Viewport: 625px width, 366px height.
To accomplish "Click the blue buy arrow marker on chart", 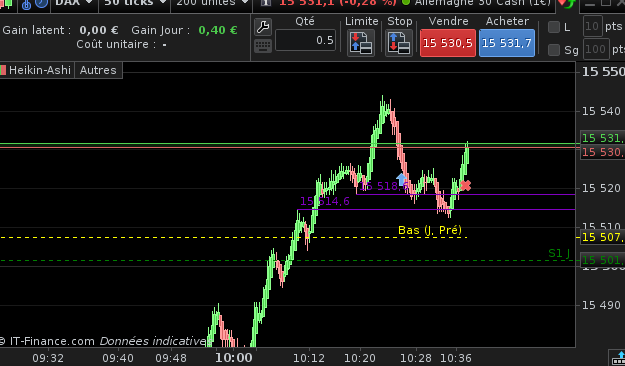I will tap(401, 179).
